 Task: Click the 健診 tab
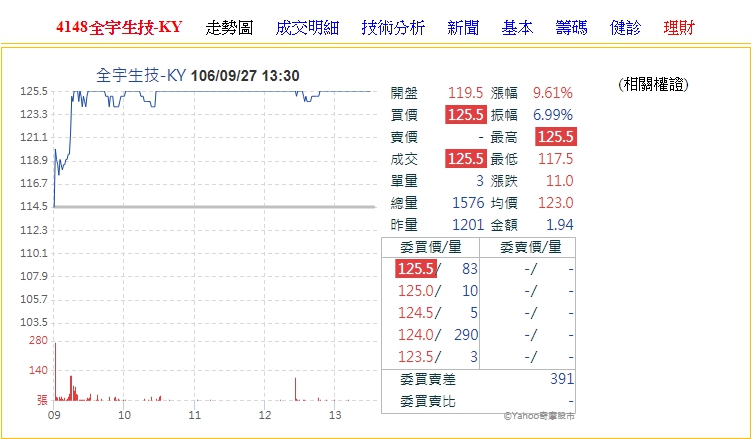pyautogui.click(x=625, y=27)
